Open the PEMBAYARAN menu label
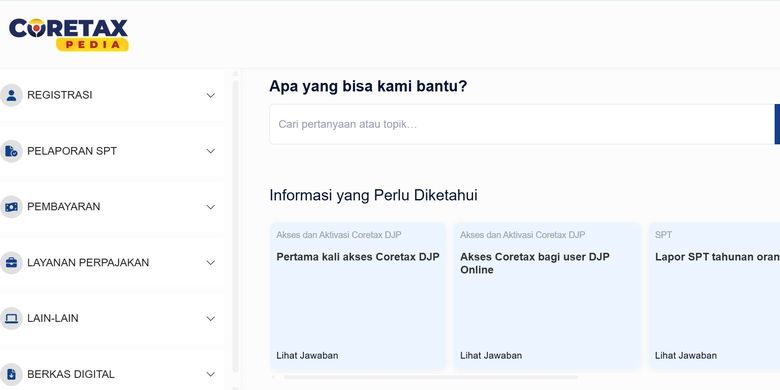The width and height of the screenshot is (780, 390). click(64, 207)
